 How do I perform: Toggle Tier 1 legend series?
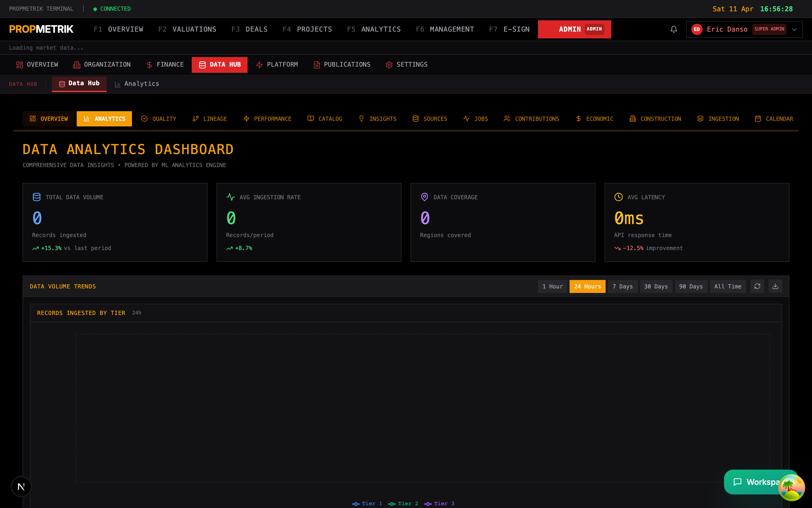coord(367,503)
